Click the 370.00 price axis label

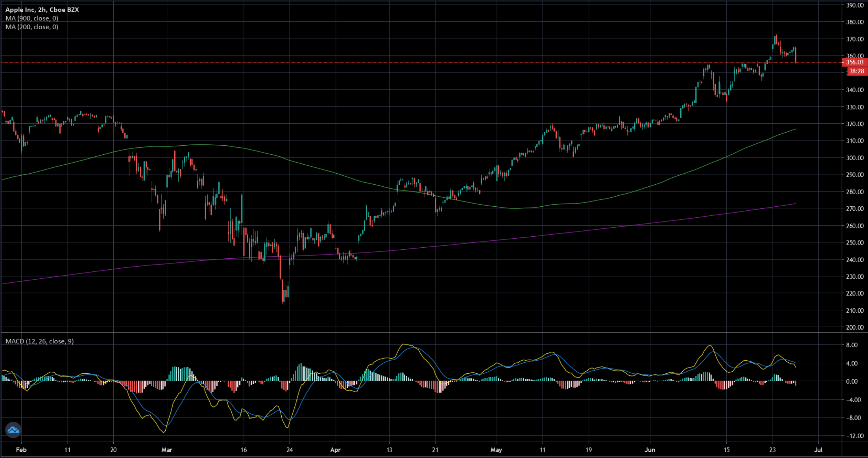pyautogui.click(x=855, y=39)
